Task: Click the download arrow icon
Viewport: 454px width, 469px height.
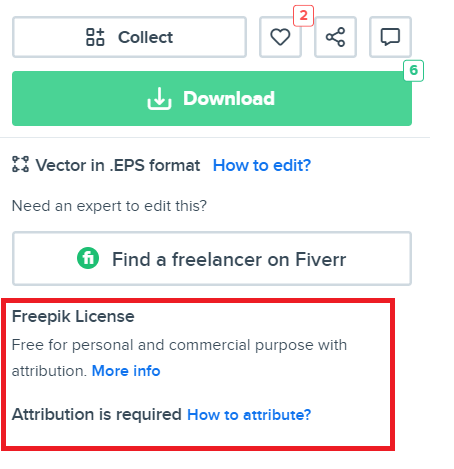Action: 159,99
